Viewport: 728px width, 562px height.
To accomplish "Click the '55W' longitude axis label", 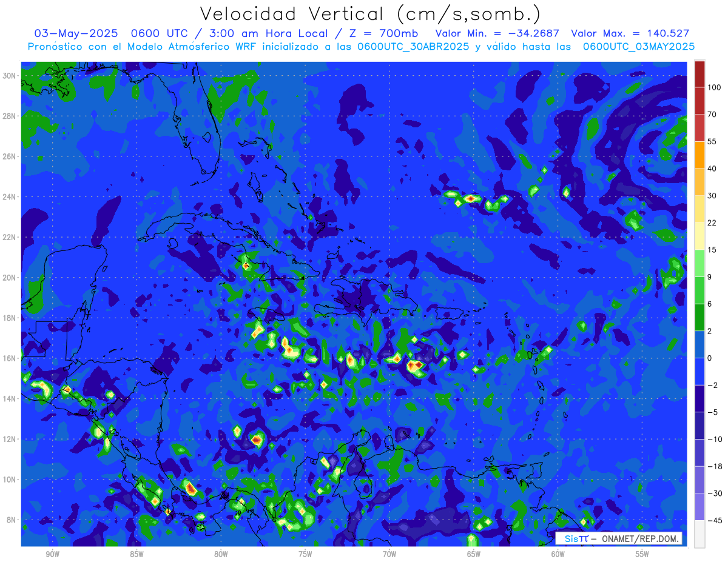I will (x=642, y=554).
